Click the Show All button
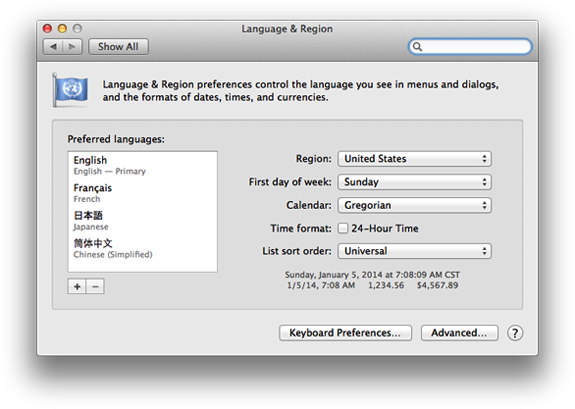Screen dimensions: 575x409 [118, 47]
